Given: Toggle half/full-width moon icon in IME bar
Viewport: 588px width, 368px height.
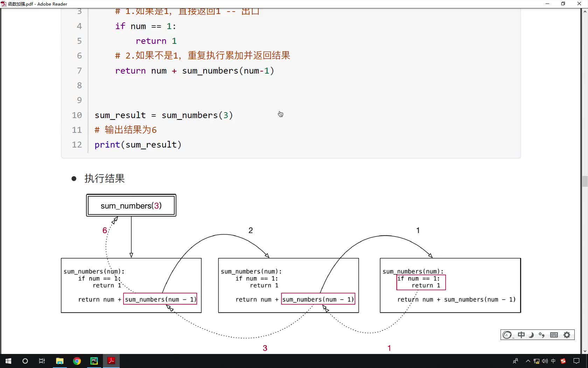Looking at the screenshot, I should tap(531, 335).
